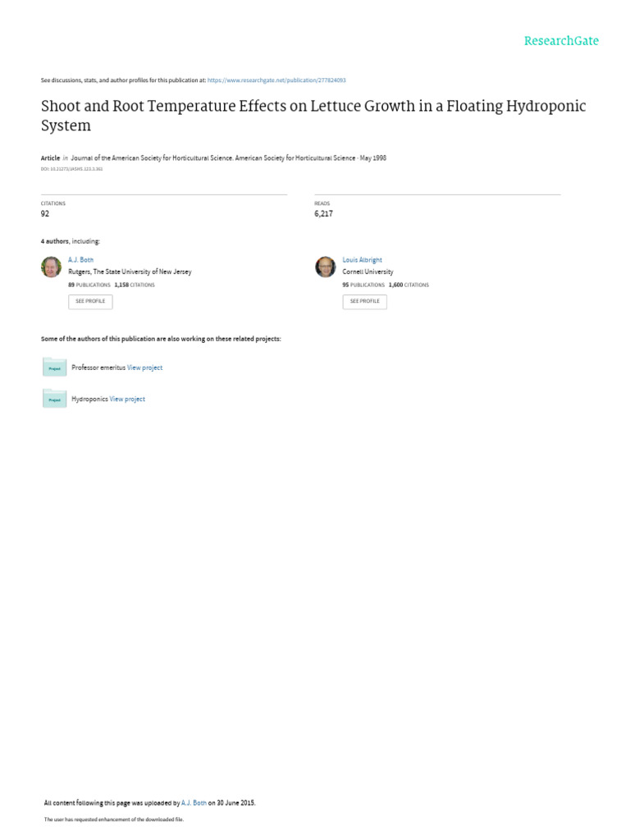Click the reads count 6,217

coord(323,214)
